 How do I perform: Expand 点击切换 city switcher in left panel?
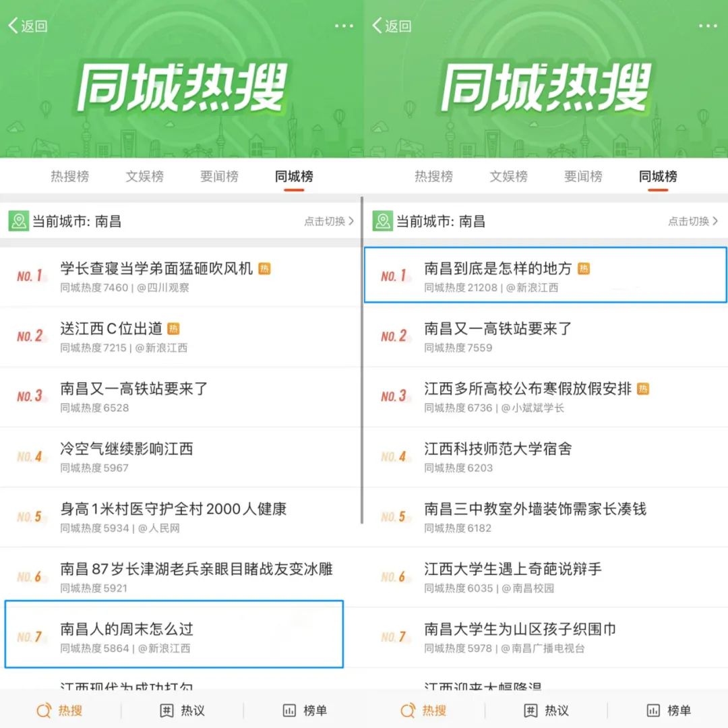(x=329, y=222)
